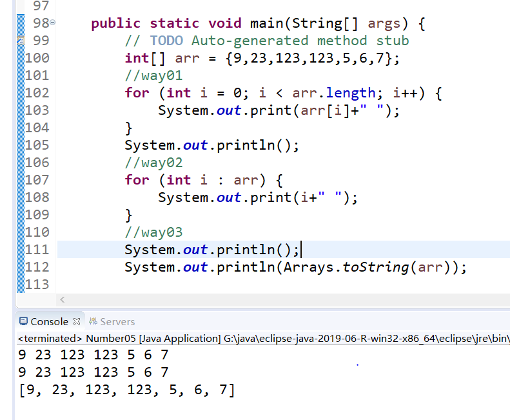Click line number 112 in the gutter
The image size is (510, 420).
(x=37, y=267)
